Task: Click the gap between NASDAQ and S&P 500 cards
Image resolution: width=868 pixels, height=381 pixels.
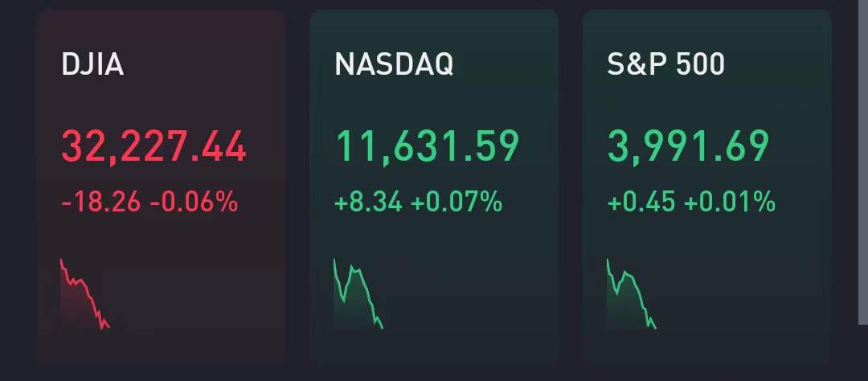Action: click(x=571, y=185)
